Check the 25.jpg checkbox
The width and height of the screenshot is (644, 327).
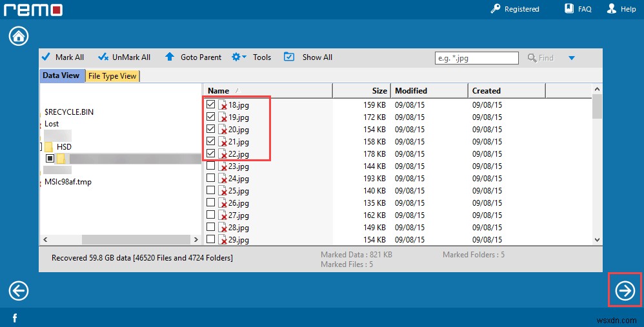pos(211,190)
